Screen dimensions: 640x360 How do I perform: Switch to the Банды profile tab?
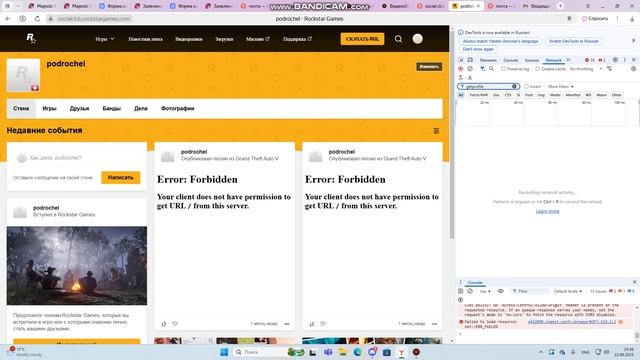(111, 109)
